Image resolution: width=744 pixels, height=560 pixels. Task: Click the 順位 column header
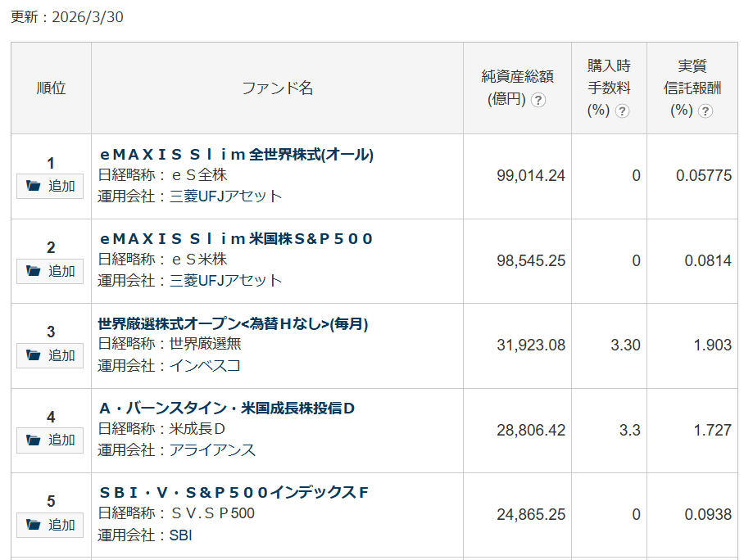coord(51,88)
